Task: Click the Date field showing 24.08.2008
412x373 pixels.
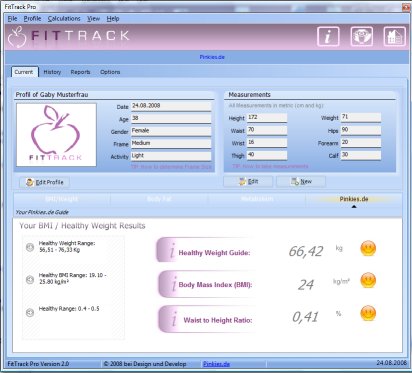Action: click(x=171, y=106)
